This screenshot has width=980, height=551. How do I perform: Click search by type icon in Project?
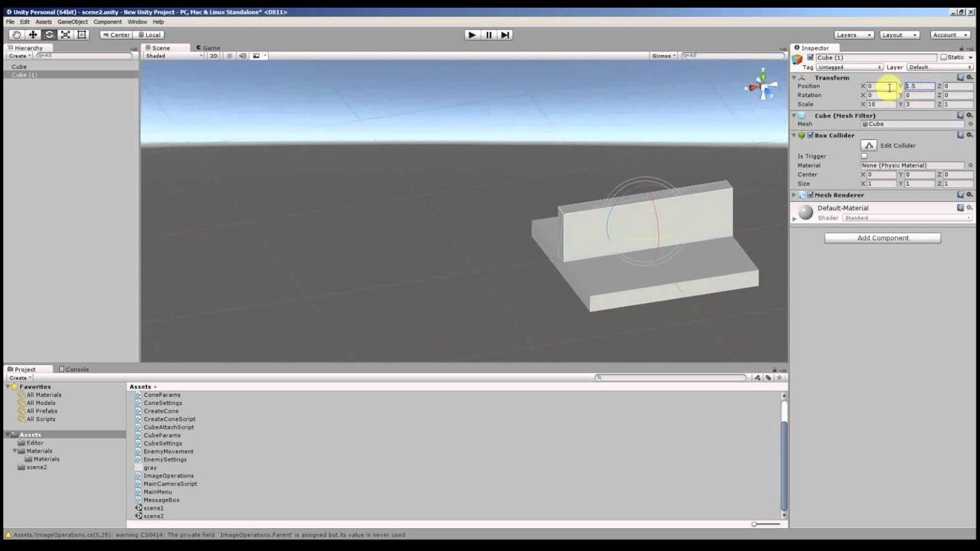tap(757, 377)
